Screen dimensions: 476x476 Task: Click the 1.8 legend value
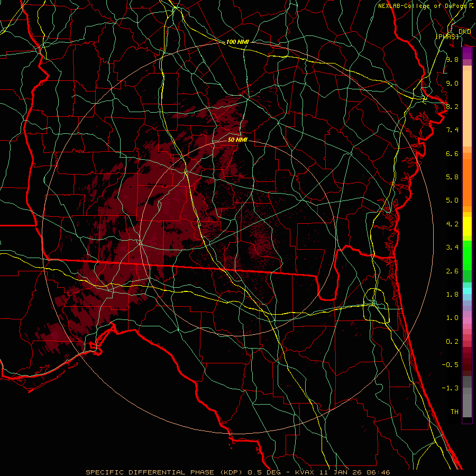pyautogui.click(x=452, y=295)
